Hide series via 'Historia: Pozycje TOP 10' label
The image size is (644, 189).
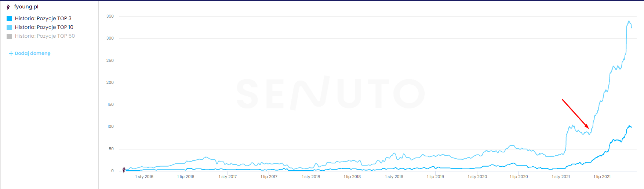pyautogui.click(x=44, y=27)
